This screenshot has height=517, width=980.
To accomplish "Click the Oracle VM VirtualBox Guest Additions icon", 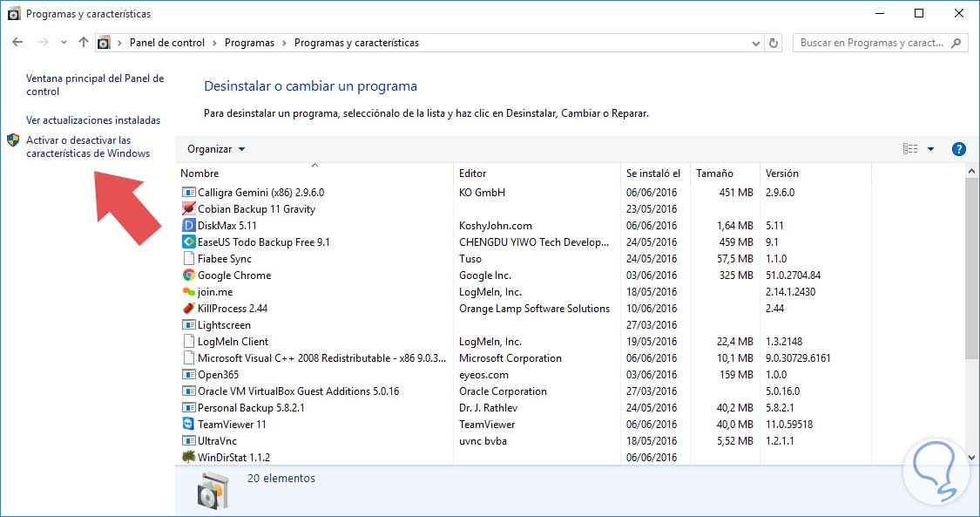I will pos(189,391).
